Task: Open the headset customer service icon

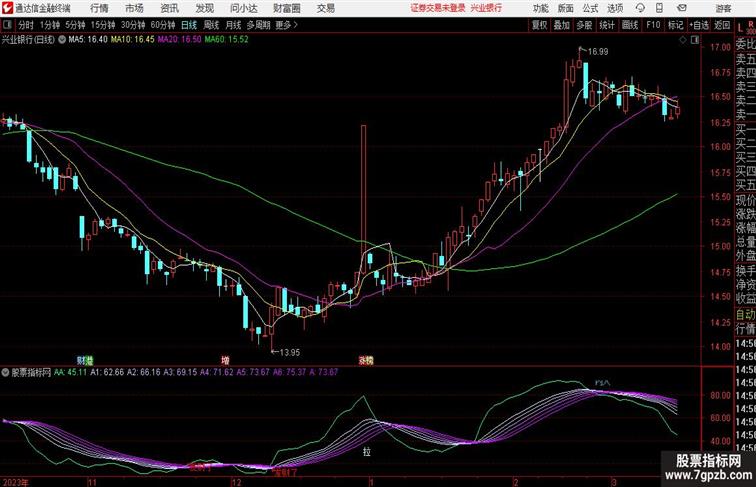Action: point(640,8)
